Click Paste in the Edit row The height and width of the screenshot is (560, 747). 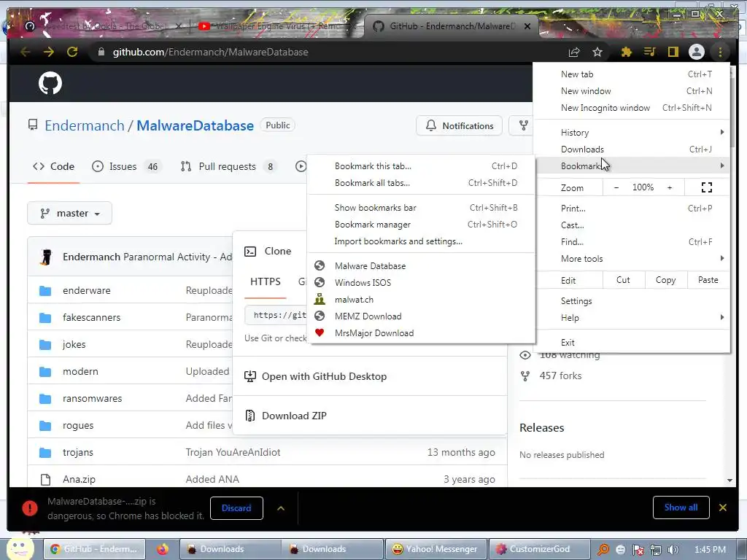[708, 280]
